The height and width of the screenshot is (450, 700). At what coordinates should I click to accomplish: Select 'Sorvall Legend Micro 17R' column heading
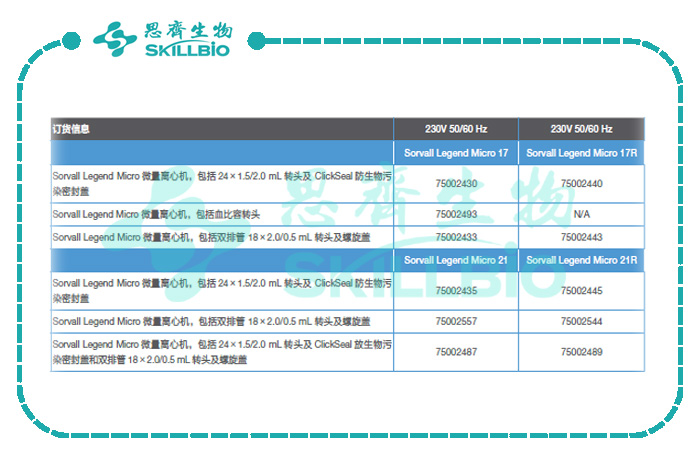[x=581, y=153]
